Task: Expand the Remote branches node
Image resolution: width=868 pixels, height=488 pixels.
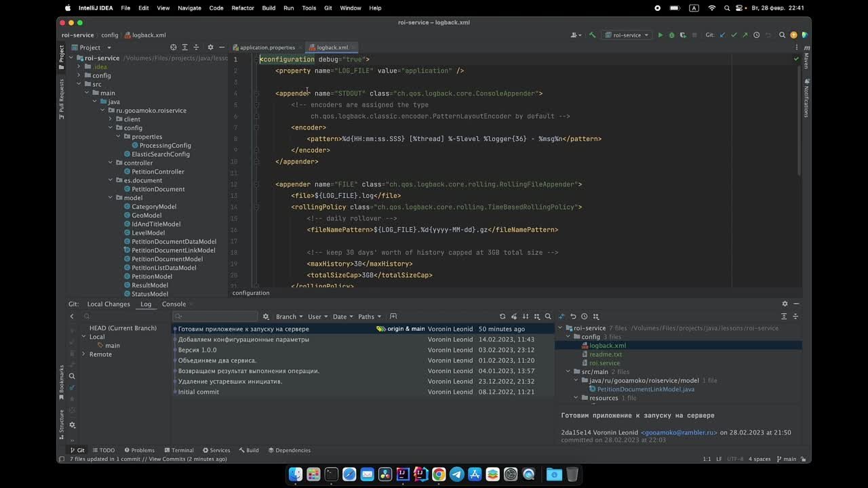Action: [83, 354]
